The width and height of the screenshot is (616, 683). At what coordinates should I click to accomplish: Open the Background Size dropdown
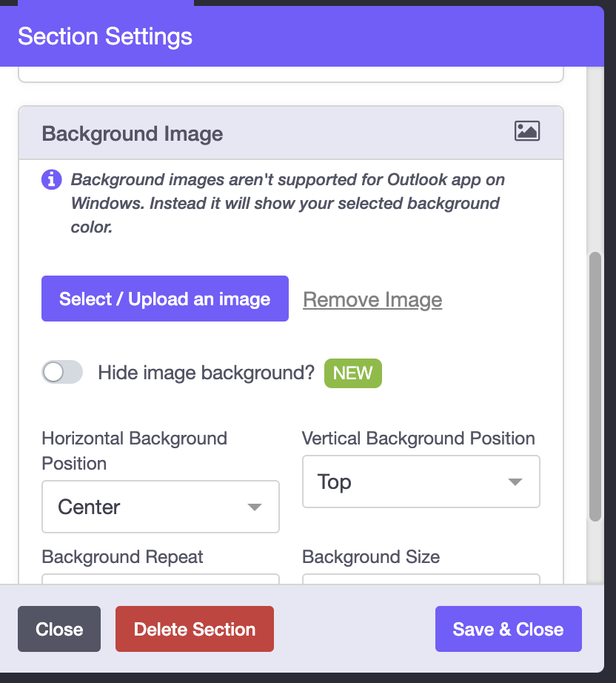tap(421, 579)
